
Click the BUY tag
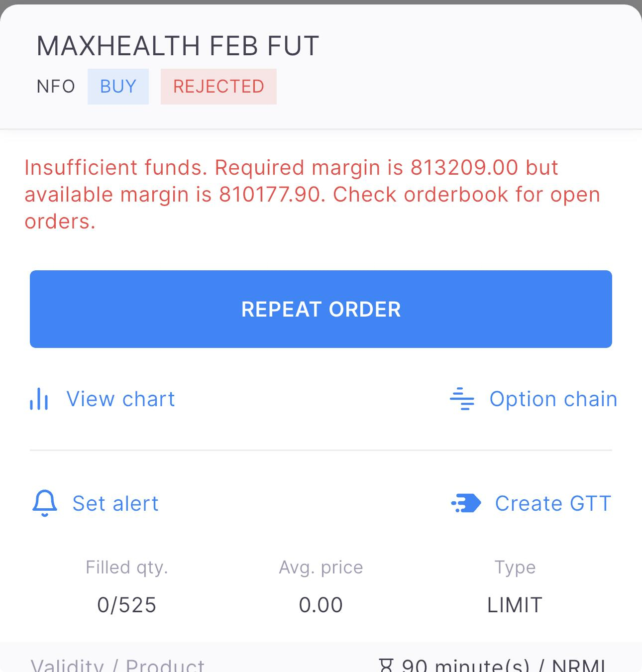(x=118, y=87)
